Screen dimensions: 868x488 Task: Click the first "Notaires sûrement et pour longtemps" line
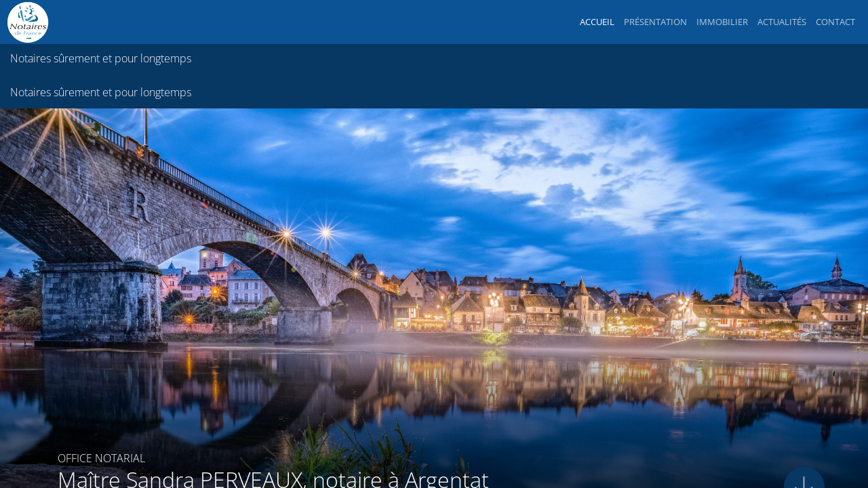click(100, 58)
